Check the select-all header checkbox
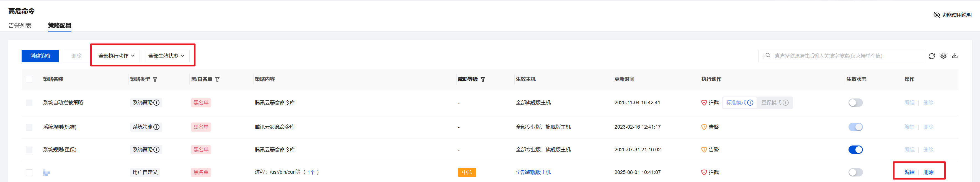The image size is (980, 182). tap(29, 79)
